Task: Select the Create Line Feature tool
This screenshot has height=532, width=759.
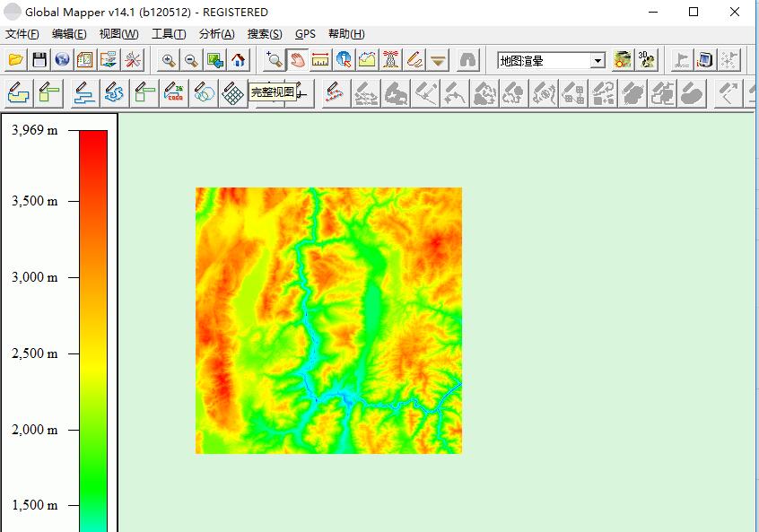Action: tap(84, 93)
